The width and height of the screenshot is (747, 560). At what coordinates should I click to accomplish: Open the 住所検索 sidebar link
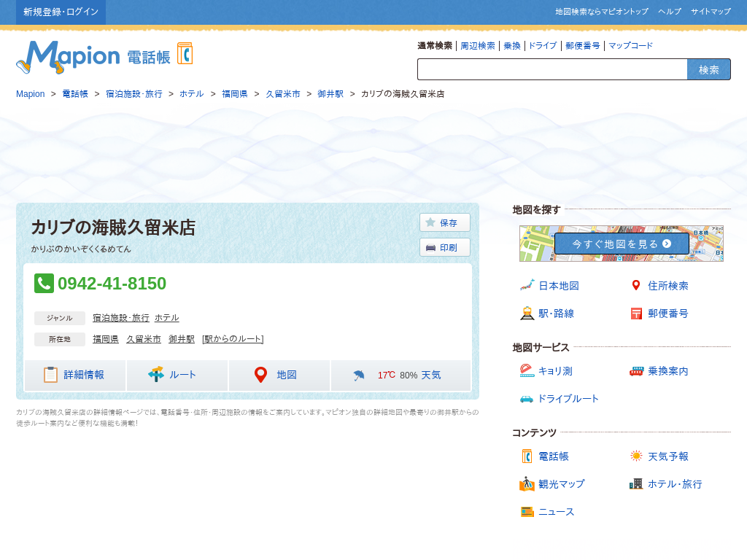pos(668,286)
